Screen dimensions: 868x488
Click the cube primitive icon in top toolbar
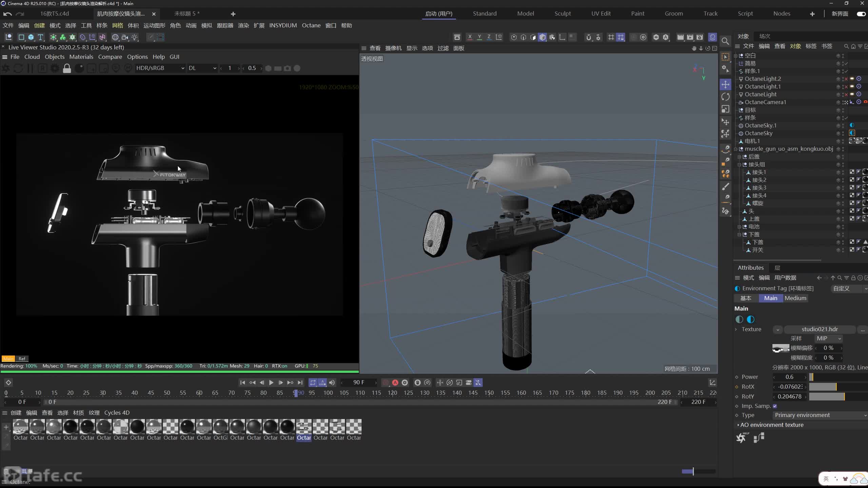[31, 37]
